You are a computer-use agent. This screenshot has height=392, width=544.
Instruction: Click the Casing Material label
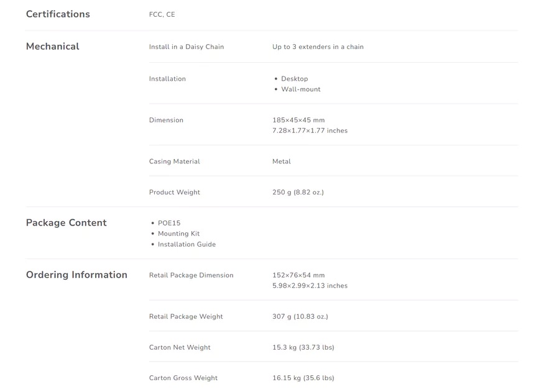pyautogui.click(x=175, y=162)
